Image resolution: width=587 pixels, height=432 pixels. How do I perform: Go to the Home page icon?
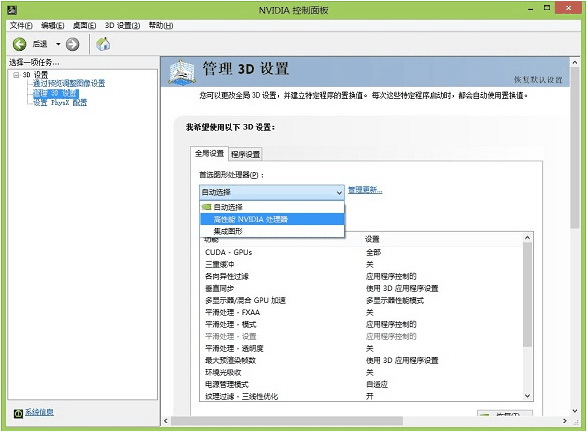pos(103,44)
